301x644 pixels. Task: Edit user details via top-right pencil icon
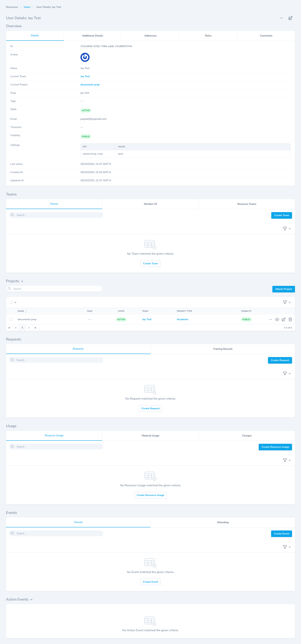tap(290, 18)
